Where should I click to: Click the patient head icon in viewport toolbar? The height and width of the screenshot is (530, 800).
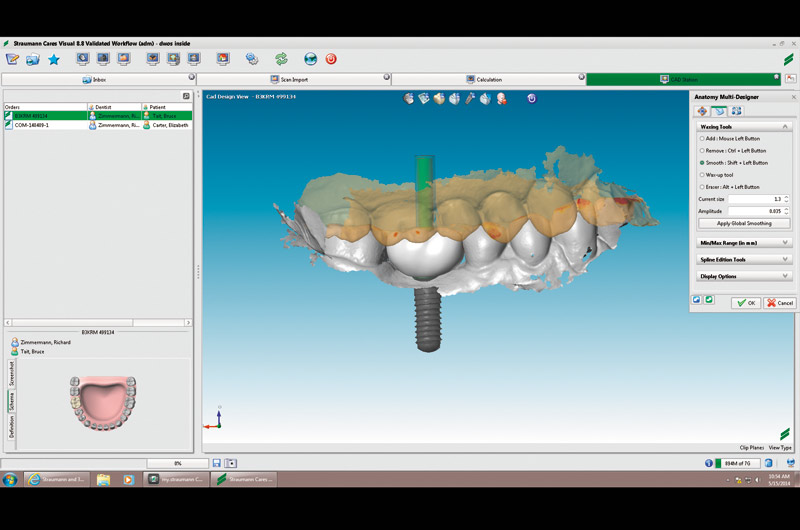(x=502, y=98)
